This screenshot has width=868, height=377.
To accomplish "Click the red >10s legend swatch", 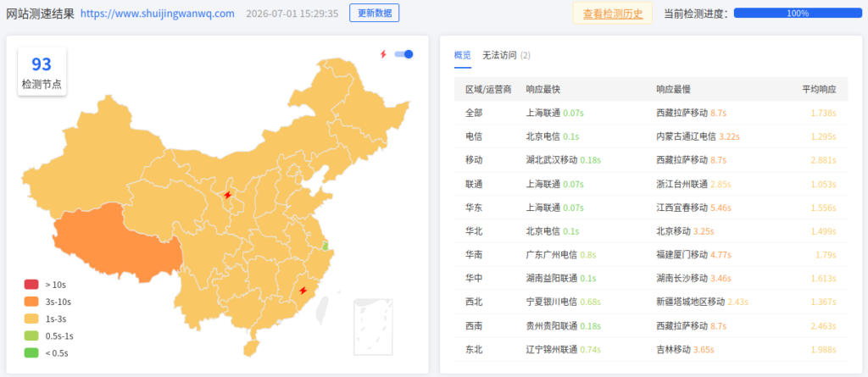I will [31, 285].
